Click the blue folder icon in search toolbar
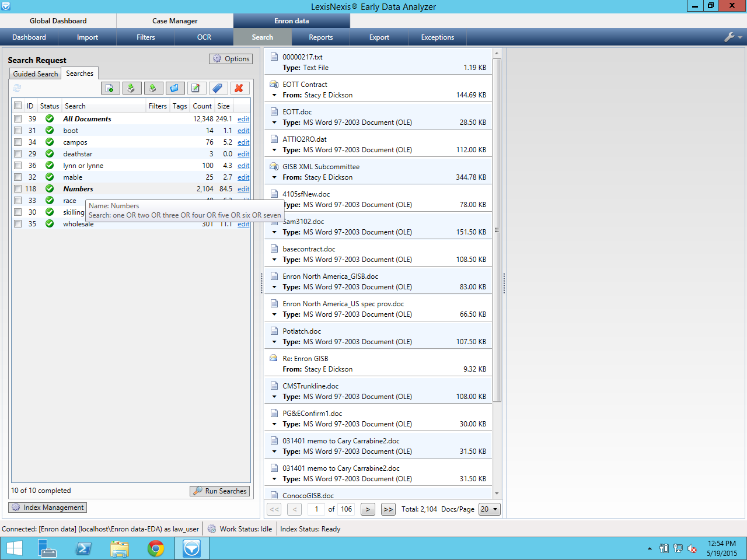 click(175, 88)
